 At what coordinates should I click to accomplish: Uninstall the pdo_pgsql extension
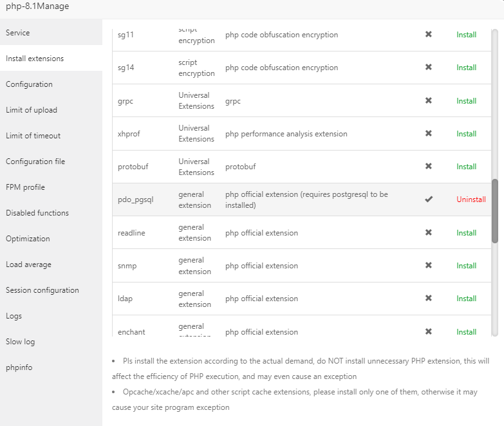point(471,199)
